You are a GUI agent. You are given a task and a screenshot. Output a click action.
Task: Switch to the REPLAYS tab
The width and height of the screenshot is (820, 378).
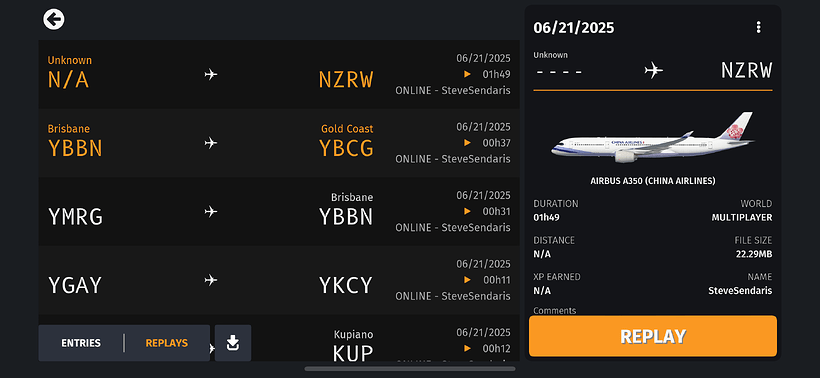[x=166, y=343]
